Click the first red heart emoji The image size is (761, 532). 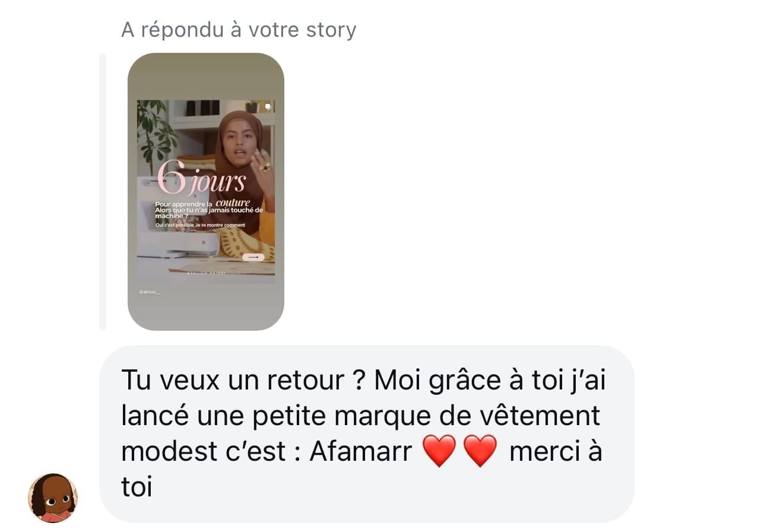coord(439,451)
